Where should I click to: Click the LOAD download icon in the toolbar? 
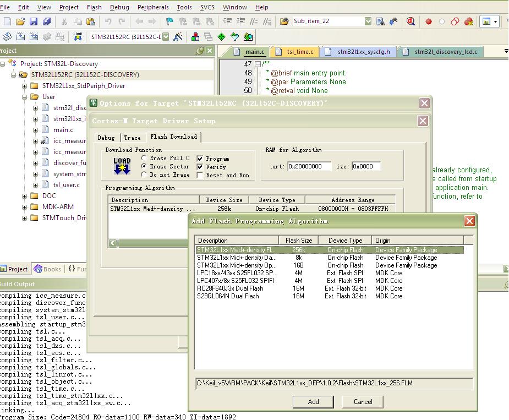click(x=78, y=36)
